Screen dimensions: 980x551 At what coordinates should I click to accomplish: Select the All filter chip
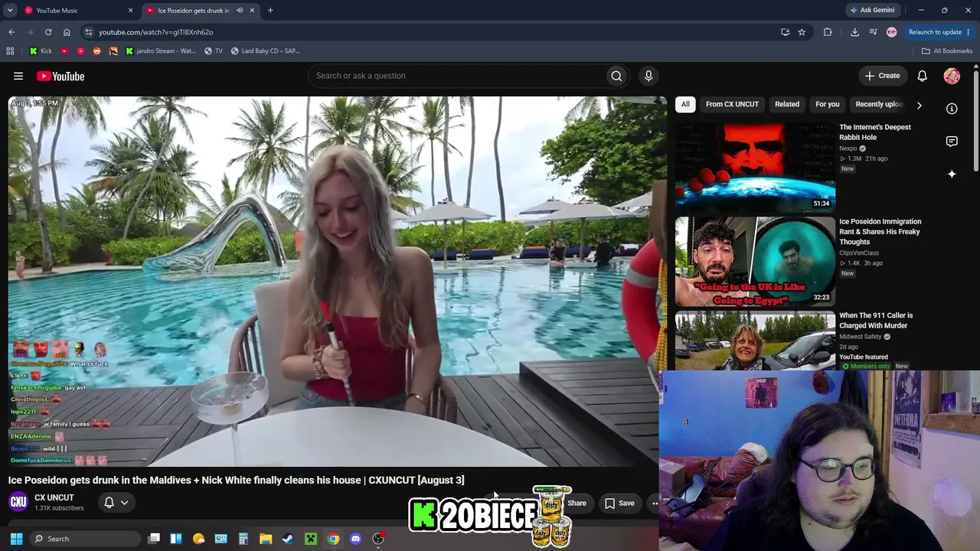685,104
